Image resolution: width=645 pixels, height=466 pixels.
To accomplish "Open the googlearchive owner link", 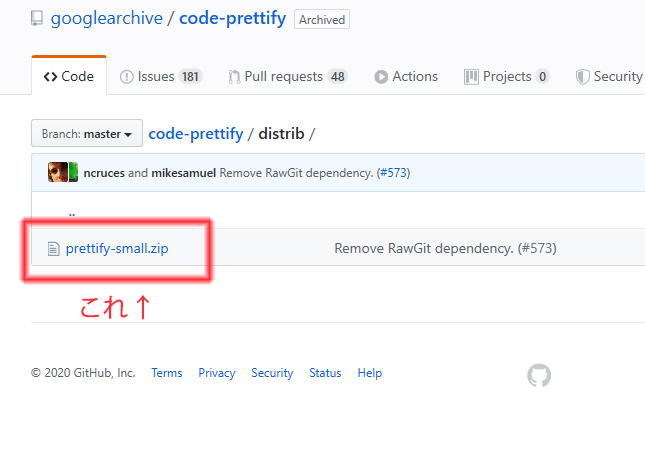I will coord(107,19).
